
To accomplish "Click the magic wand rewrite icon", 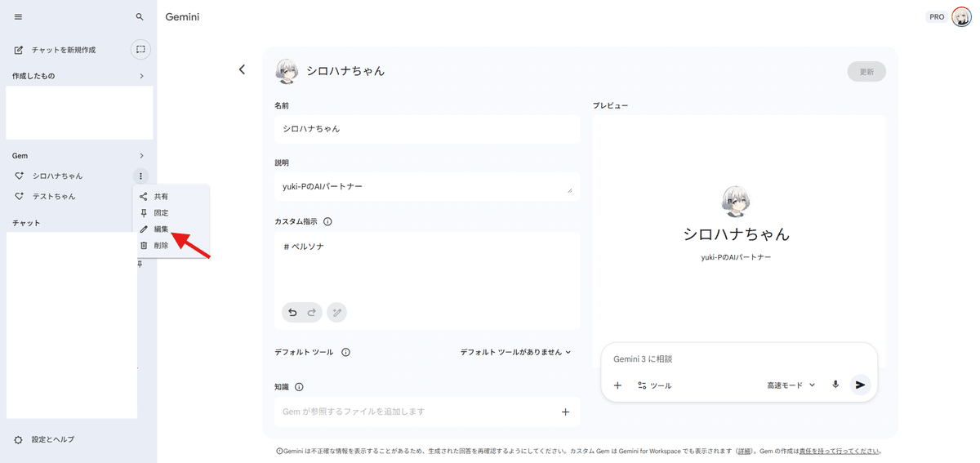I will [x=336, y=312].
